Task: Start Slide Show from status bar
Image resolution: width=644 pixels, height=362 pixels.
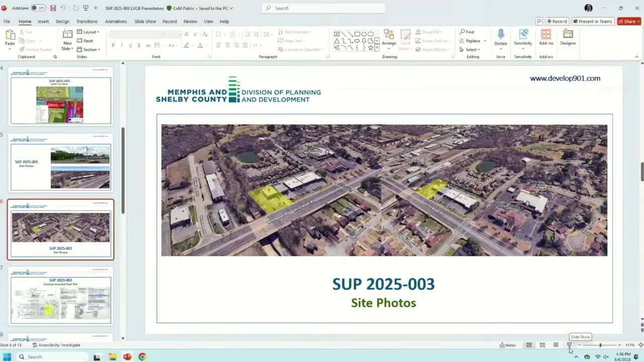Action: 569,345
